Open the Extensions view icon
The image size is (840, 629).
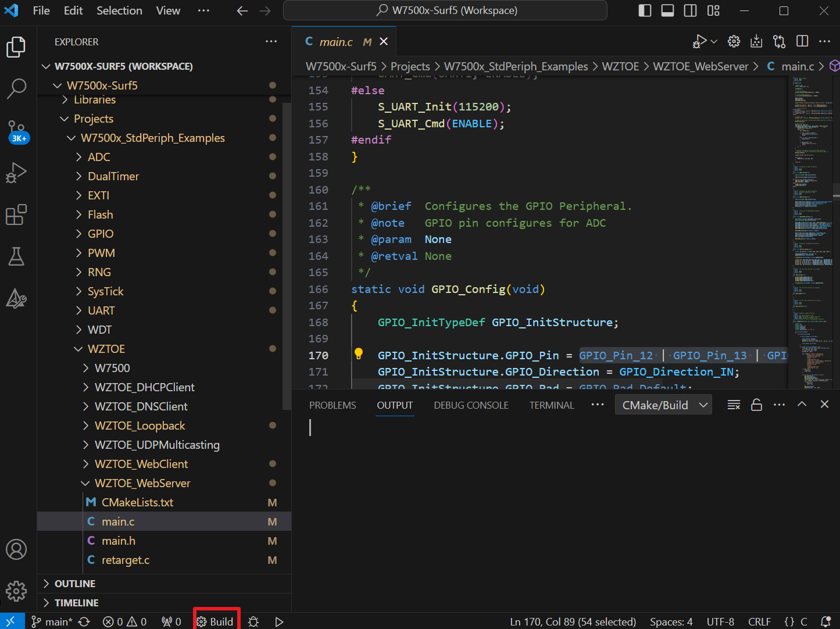[16, 215]
